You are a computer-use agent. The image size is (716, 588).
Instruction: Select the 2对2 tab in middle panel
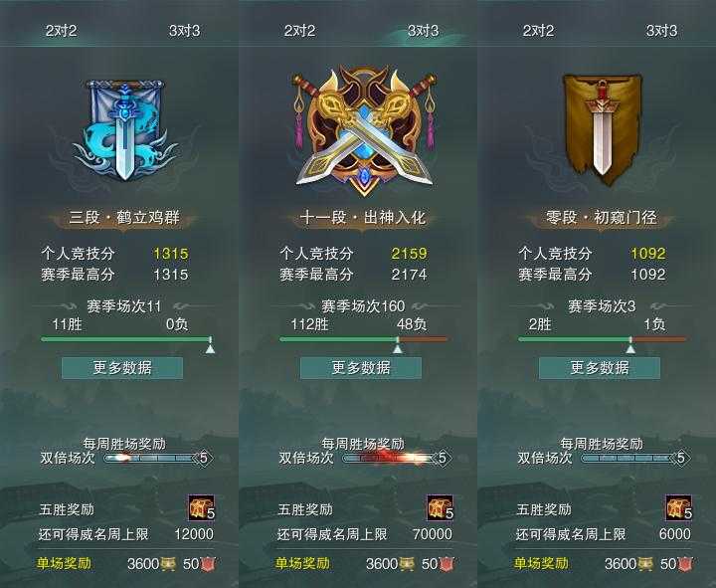point(299,31)
